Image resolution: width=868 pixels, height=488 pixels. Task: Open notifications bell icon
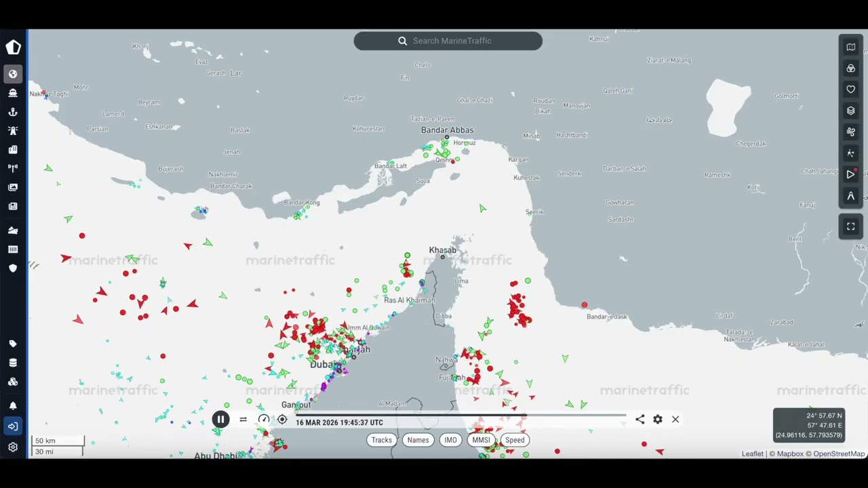click(x=13, y=406)
